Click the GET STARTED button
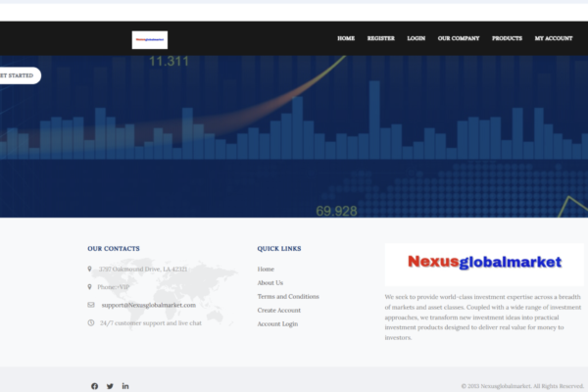The image size is (588, 392). (x=19, y=75)
